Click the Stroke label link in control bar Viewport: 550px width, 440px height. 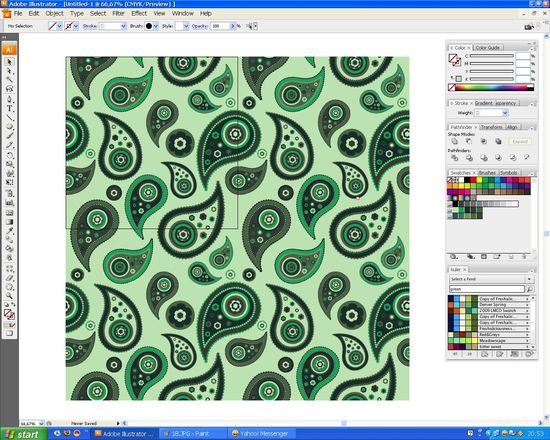[x=89, y=26]
